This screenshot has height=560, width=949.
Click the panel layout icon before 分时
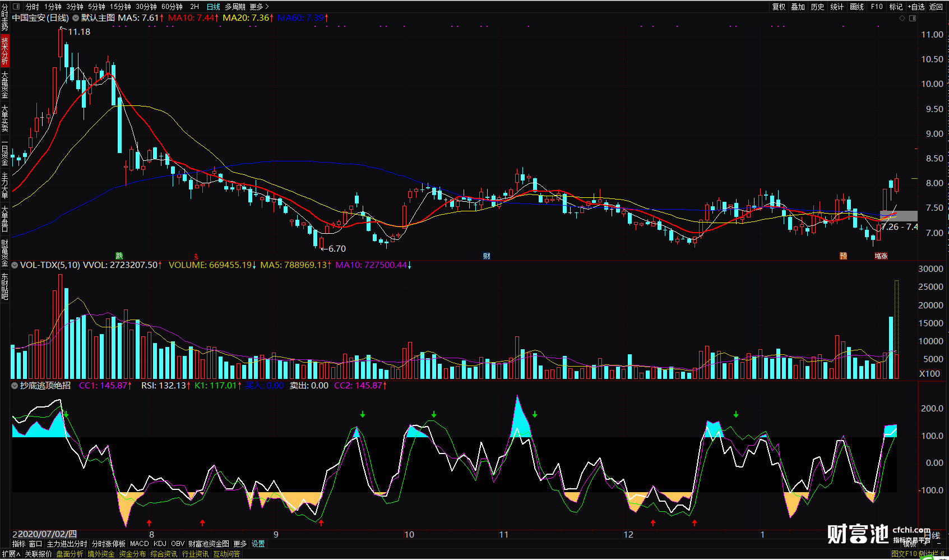click(16, 7)
